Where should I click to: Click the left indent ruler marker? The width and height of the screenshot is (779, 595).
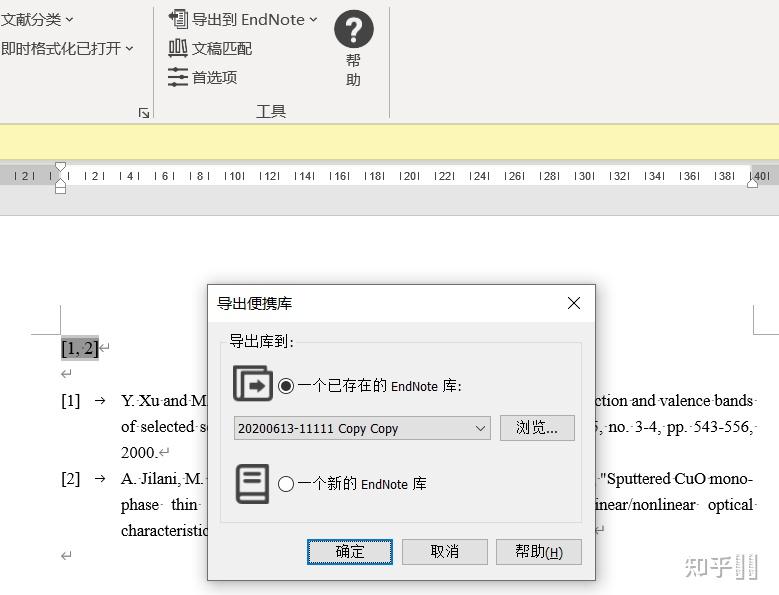click(x=60, y=188)
